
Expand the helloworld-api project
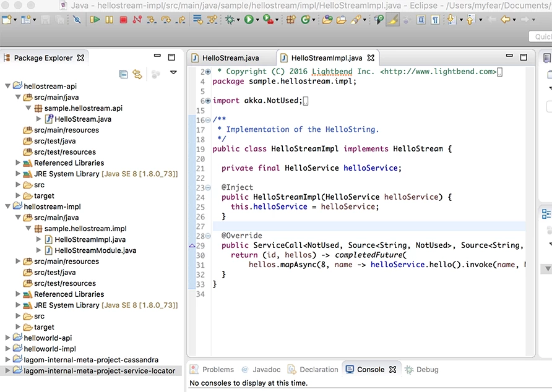[7, 338]
